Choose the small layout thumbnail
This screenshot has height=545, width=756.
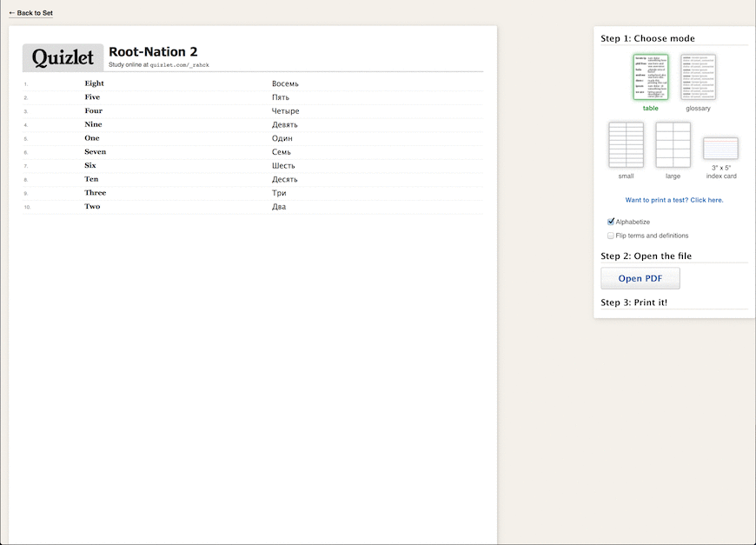[625, 144]
